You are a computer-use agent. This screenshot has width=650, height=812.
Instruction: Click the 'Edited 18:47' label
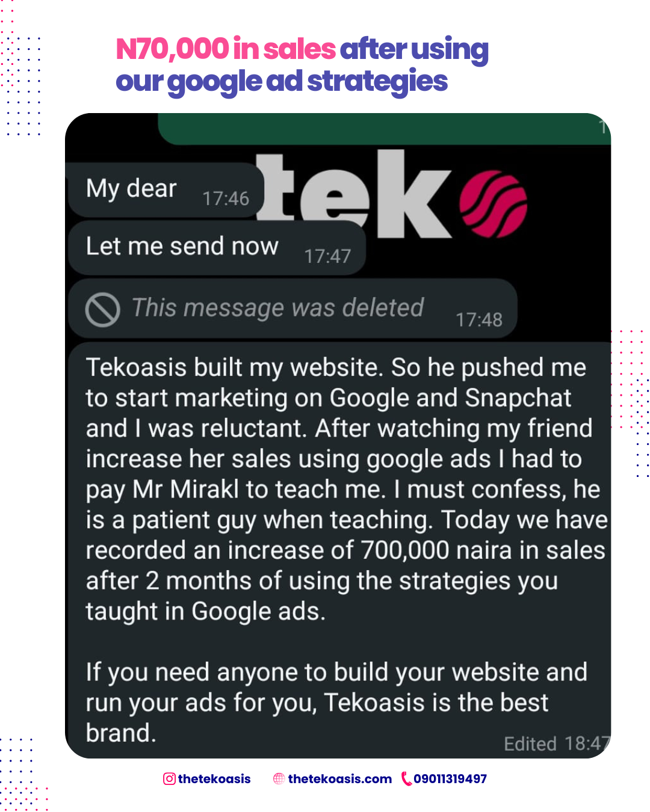(x=556, y=744)
